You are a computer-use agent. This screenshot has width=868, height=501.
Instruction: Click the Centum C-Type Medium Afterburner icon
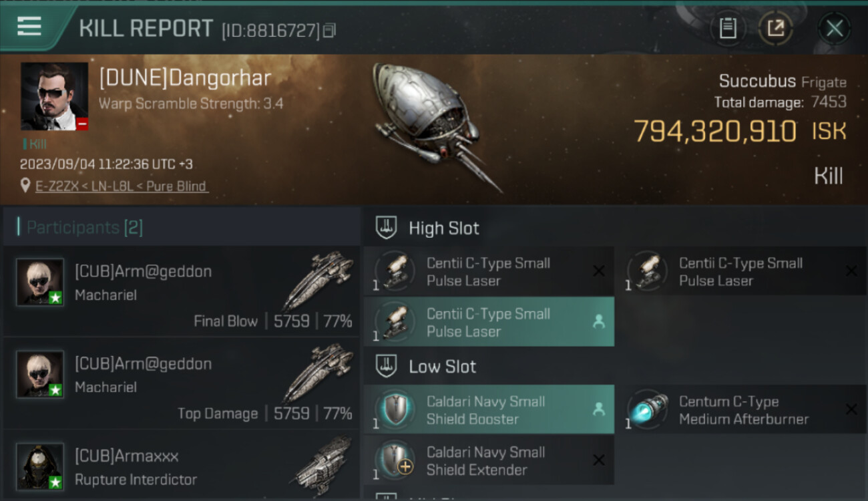(648, 409)
